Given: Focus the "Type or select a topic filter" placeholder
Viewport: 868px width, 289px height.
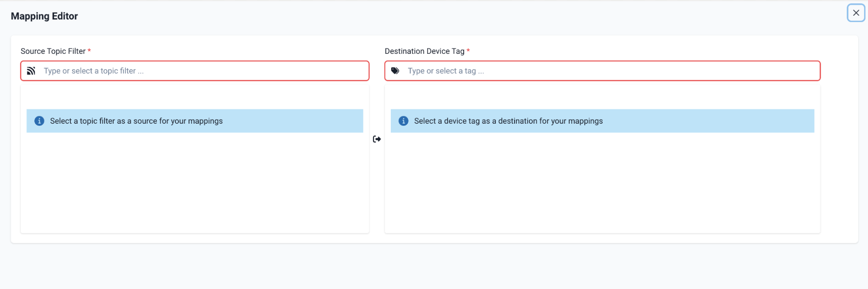Looking at the screenshot, I should click(x=93, y=71).
